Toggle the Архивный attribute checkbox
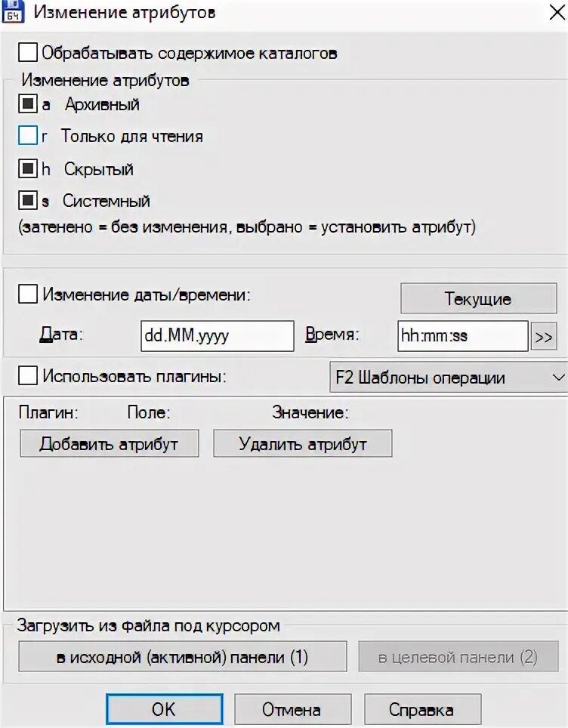The width and height of the screenshot is (568, 728). tap(28, 104)
